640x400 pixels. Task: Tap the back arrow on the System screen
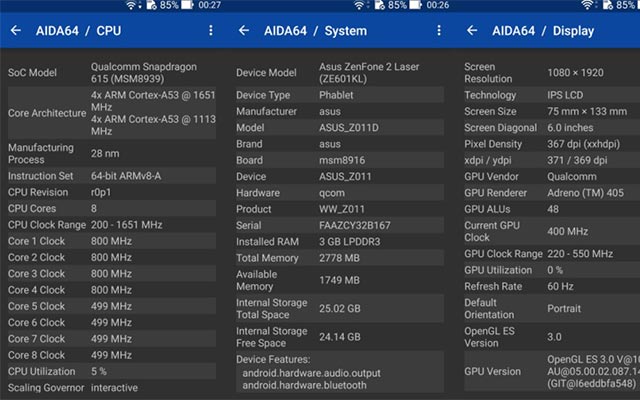(x=243, y=31)
